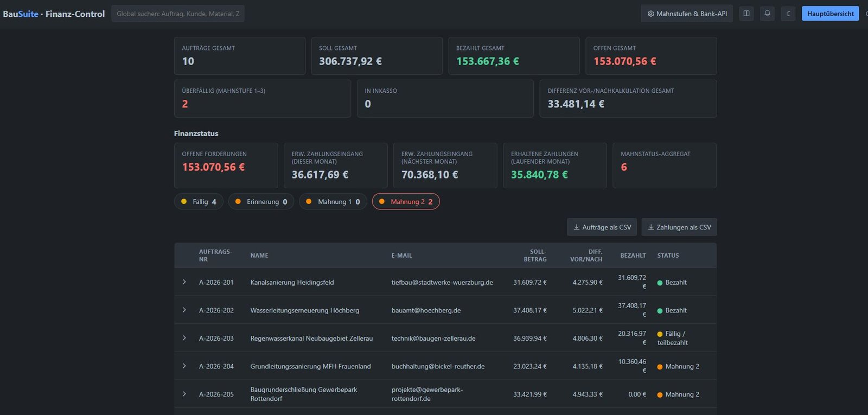Go to Hauptübersicht

pos(830,14)
